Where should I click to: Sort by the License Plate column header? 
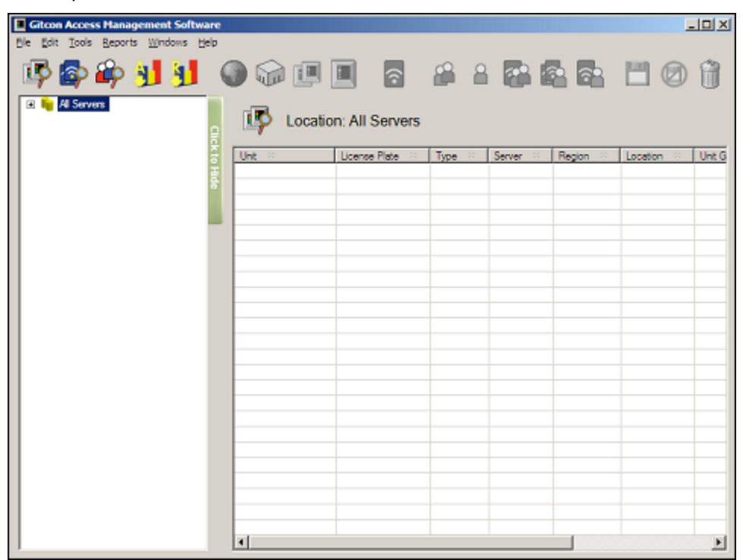tap(382, 156)
